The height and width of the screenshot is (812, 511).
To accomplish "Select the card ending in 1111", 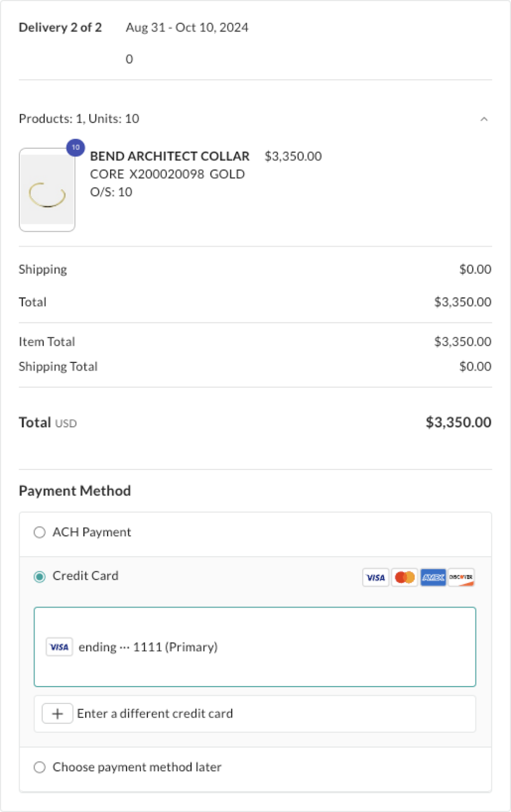I will pyautogui.click(x=255, y=647).
